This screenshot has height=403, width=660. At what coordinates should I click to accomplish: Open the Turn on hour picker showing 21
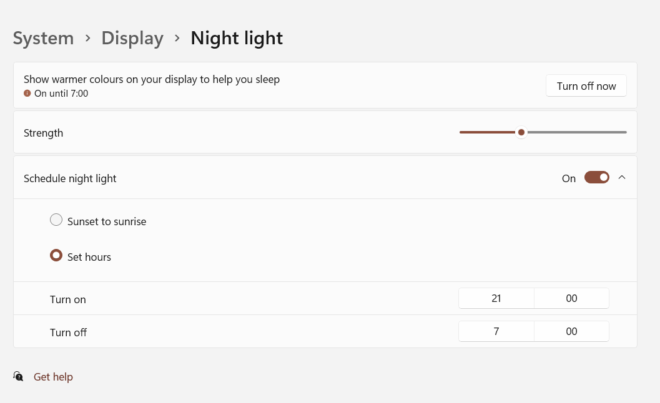click(x=496, y=298)
